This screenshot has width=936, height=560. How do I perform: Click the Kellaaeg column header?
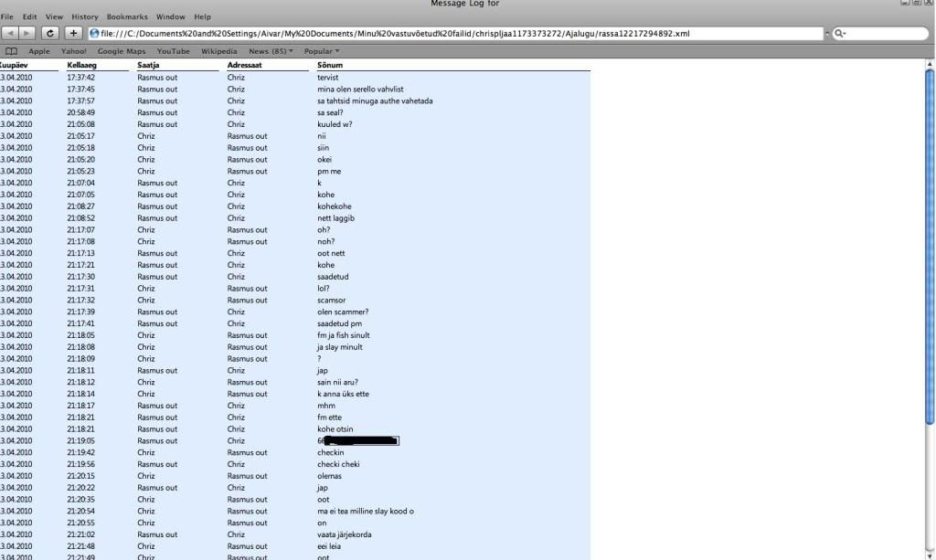coord(81,66)
